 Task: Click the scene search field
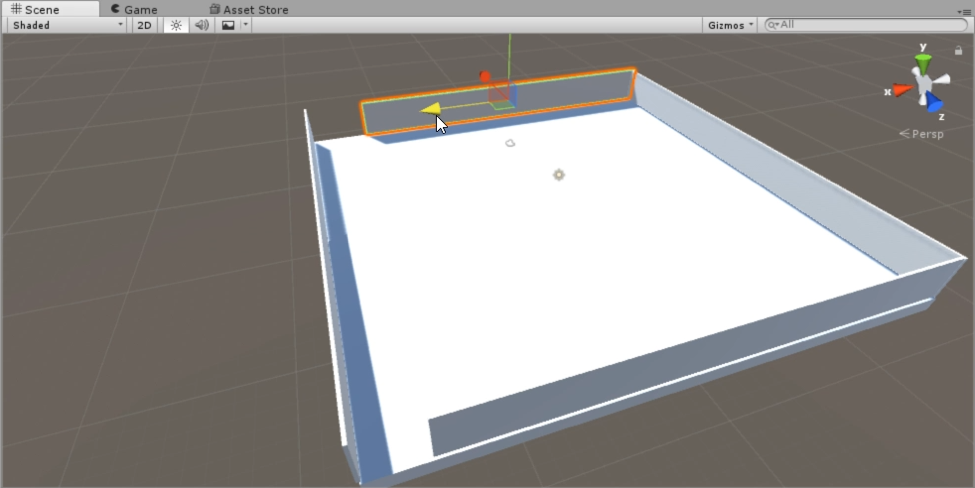point(866,25)
